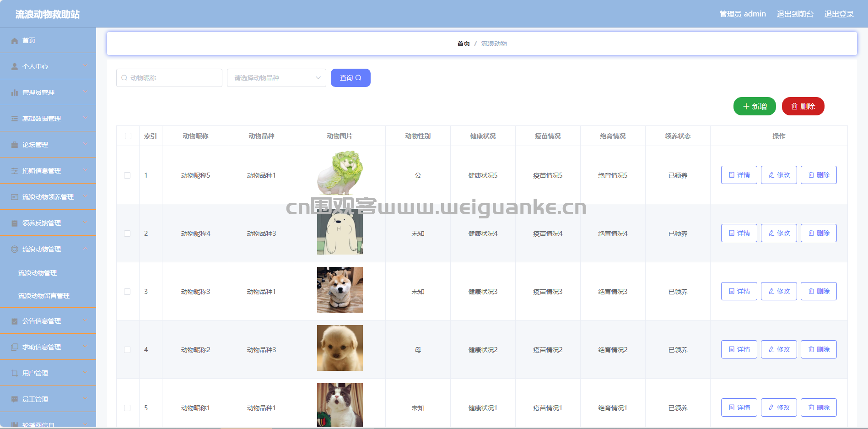Click the list icon beside 基础数据管理
The image size is (868, 429).
[x=15, y=119]
